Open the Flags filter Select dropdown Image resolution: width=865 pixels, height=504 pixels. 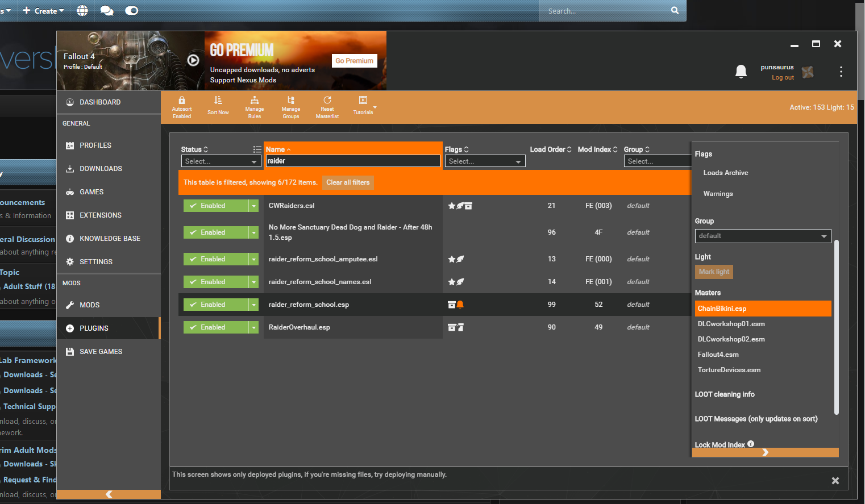(x=485, y=161)
